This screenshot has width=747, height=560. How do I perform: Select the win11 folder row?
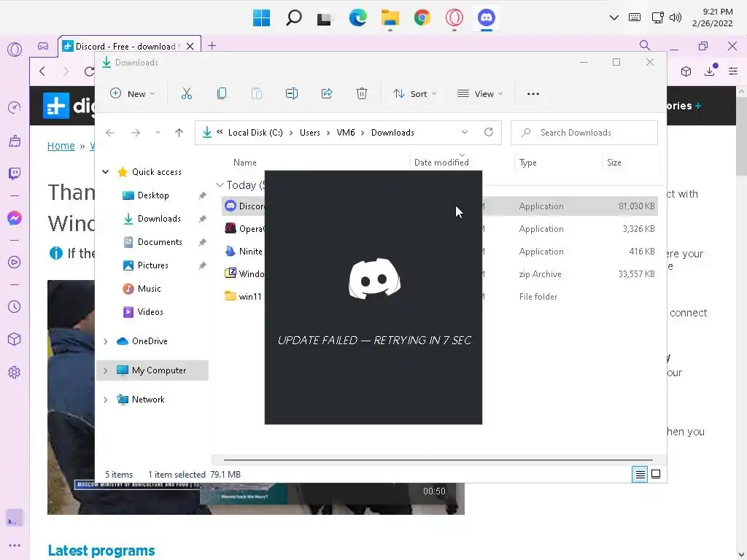point(440,297)
